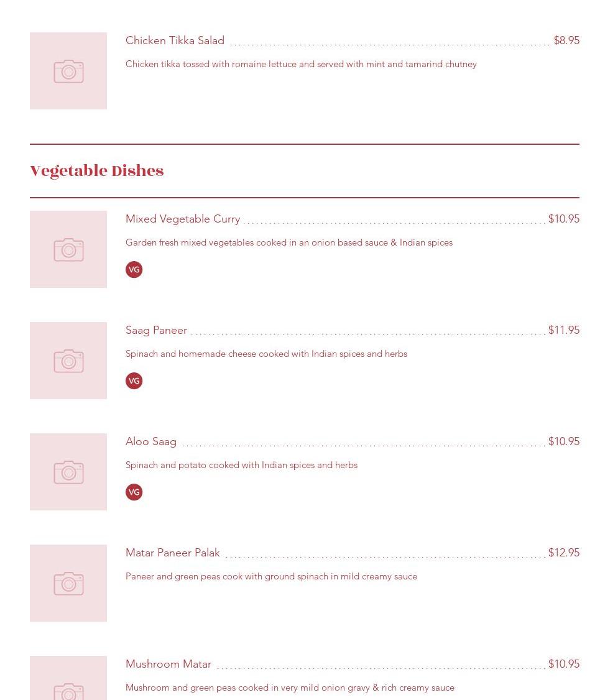Open Matar Paneer Palak dish name

tap(172, 553)
